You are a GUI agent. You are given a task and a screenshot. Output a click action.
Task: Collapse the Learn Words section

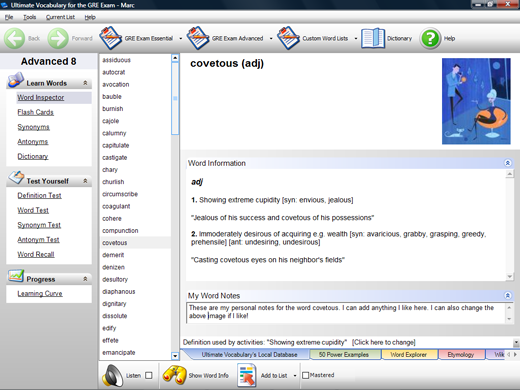pyautogui.click(x=85, y=83)
